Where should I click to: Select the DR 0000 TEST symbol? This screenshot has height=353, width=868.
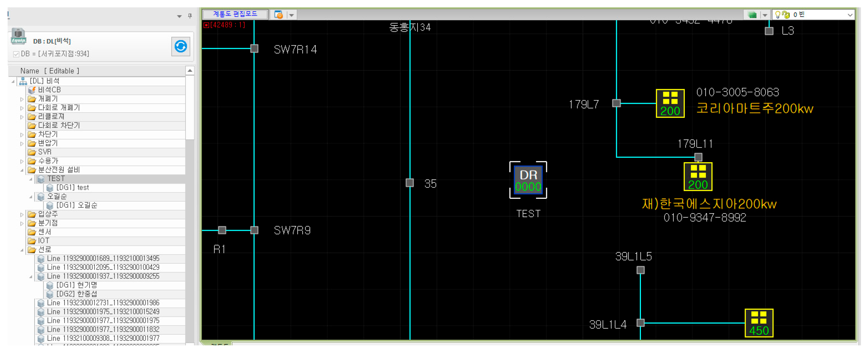[x=528, y=180]
